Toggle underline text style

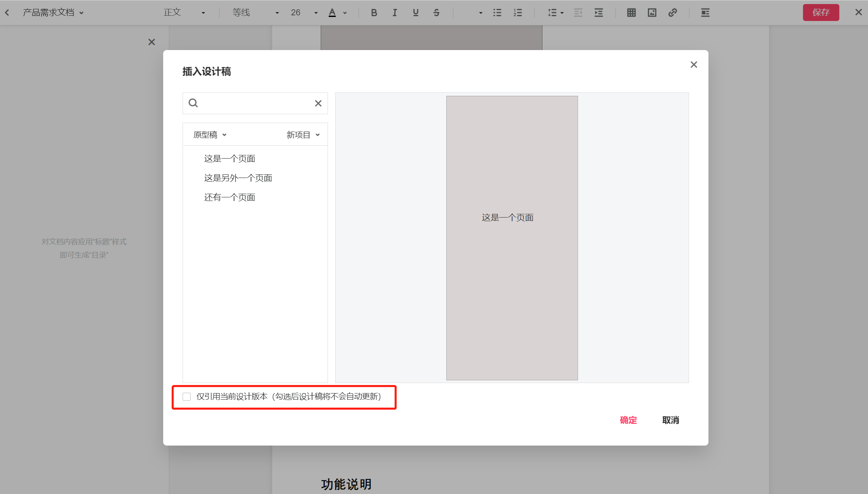coord(416,13)
